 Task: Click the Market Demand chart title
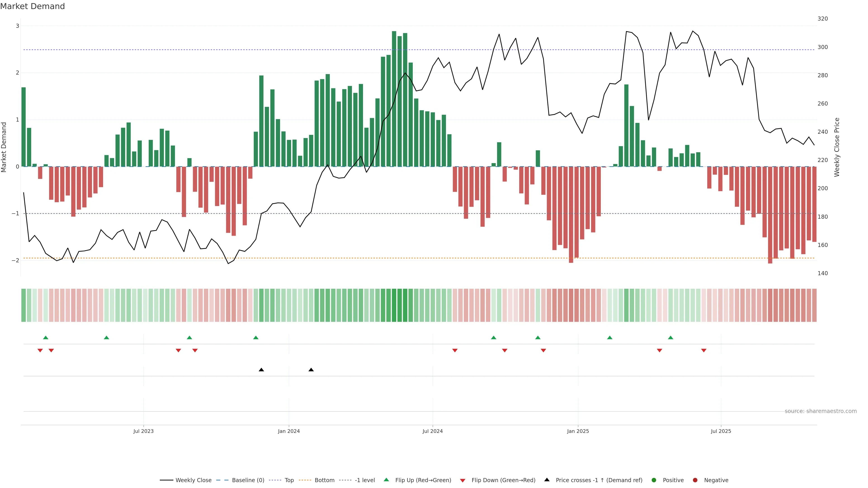click(32, 6)
